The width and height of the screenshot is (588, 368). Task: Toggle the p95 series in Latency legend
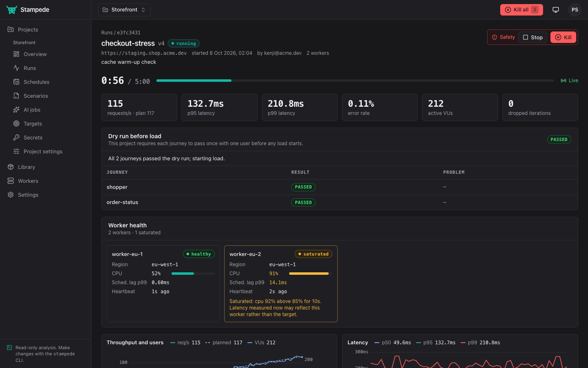[x=436, y=343]
